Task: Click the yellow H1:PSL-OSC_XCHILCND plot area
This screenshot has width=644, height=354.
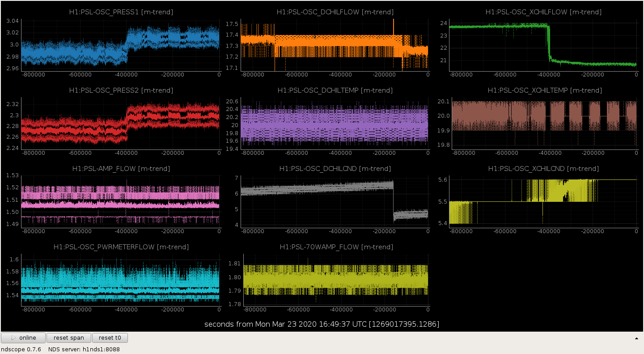Action: click(543, 201)
